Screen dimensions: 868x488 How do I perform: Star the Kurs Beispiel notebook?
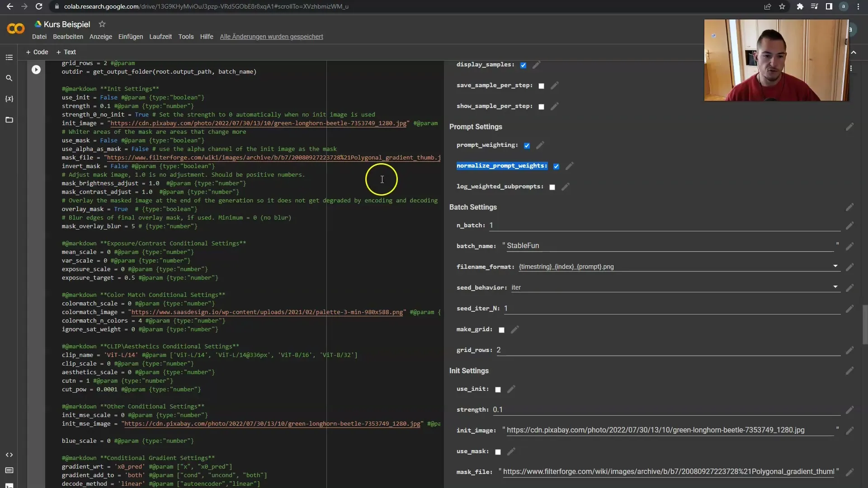tap(102, 24)
